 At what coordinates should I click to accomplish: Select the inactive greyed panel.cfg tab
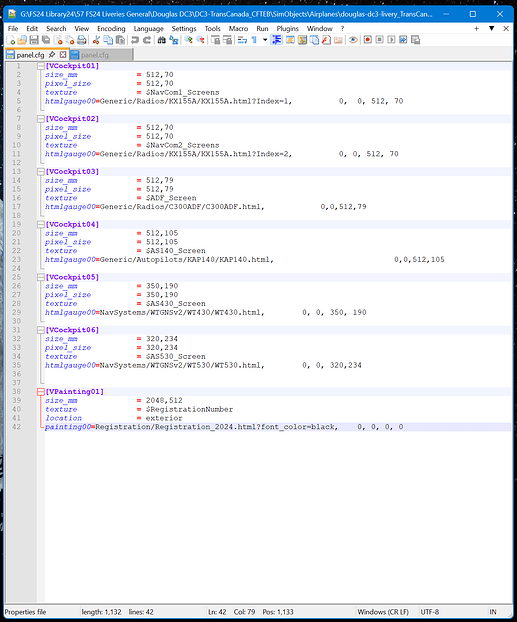point(101,55)
